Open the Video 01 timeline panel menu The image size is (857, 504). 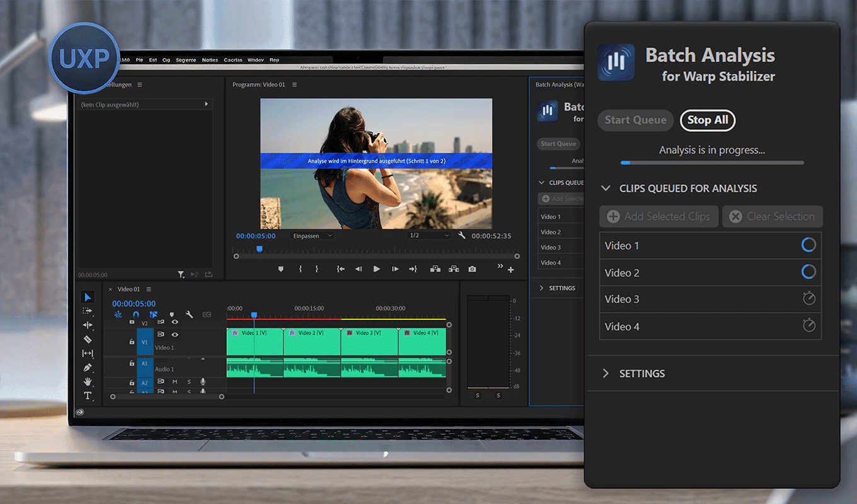coord(149,289)
